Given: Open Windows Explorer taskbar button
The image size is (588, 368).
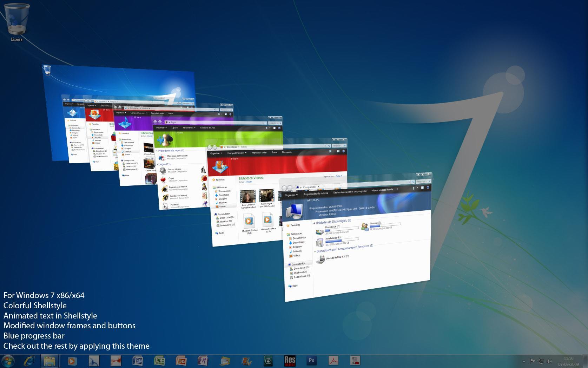Looking at the screenshot, I should [49, 361].
